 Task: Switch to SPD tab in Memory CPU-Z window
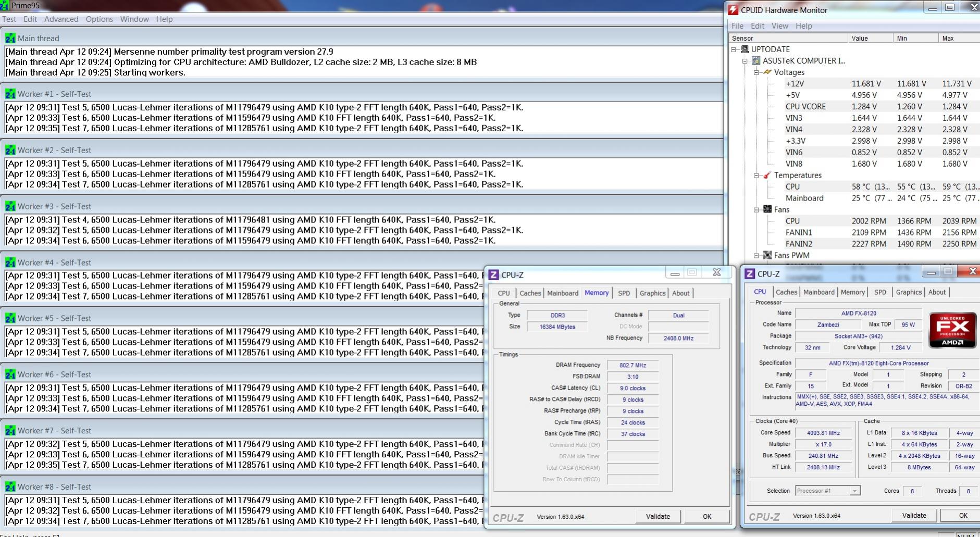pos(624,293)
